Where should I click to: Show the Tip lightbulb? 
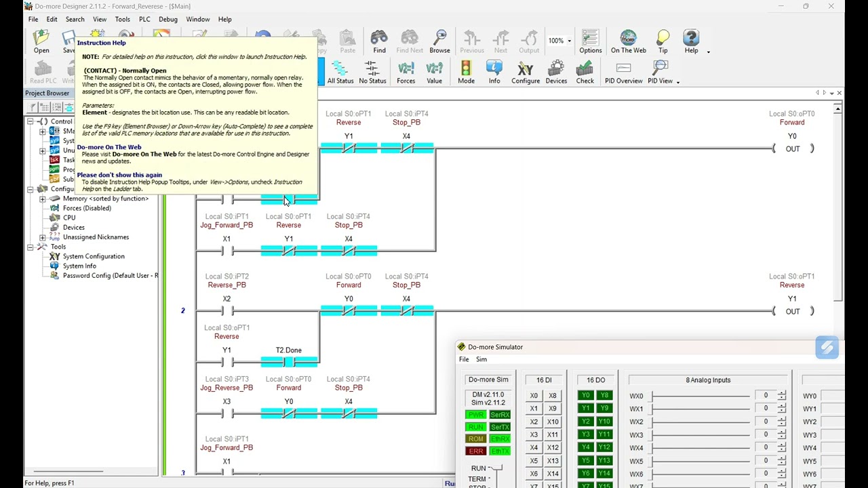[663, 42]
